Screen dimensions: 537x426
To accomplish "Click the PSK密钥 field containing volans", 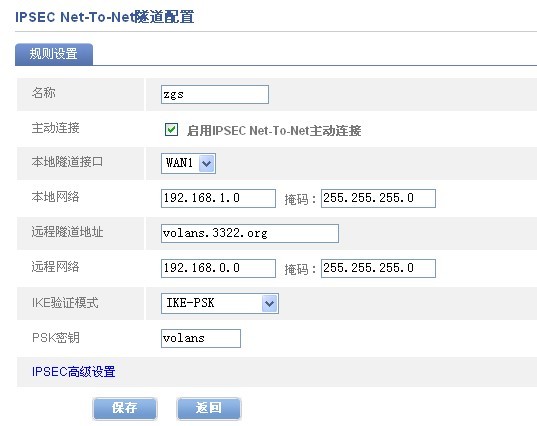I will click(x=201, y=338).
